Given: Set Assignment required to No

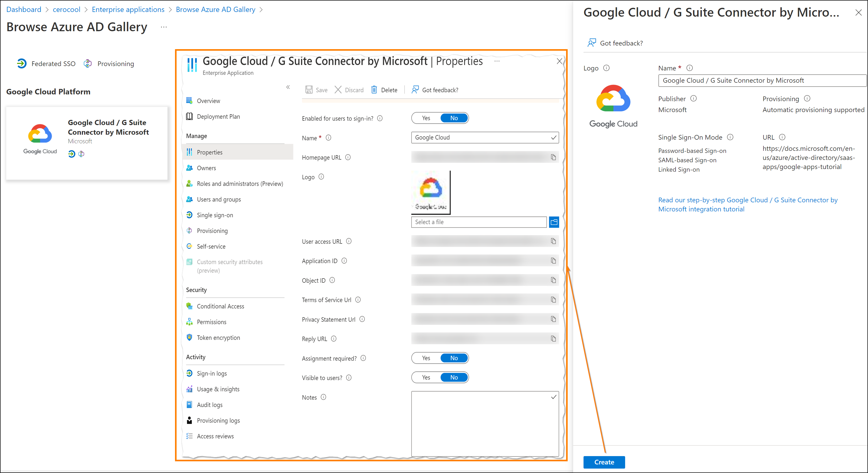Looking at the screenshot, I should point(454,358).
